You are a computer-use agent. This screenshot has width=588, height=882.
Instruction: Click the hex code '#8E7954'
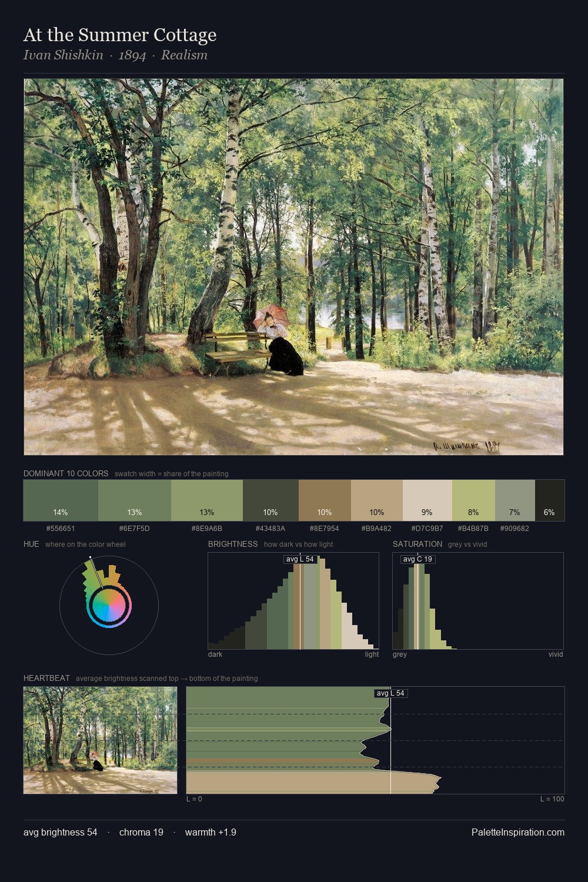click(x=325, y=529)
